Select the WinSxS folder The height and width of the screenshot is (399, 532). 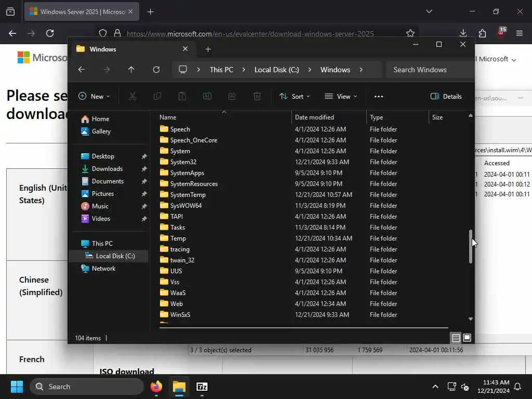coord(180,314)
